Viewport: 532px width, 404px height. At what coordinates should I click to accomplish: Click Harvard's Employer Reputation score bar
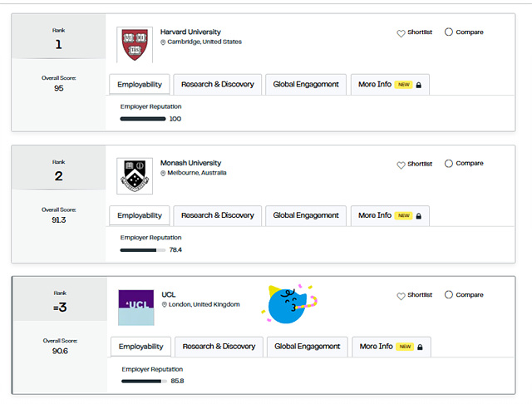(x=143, y=119)
